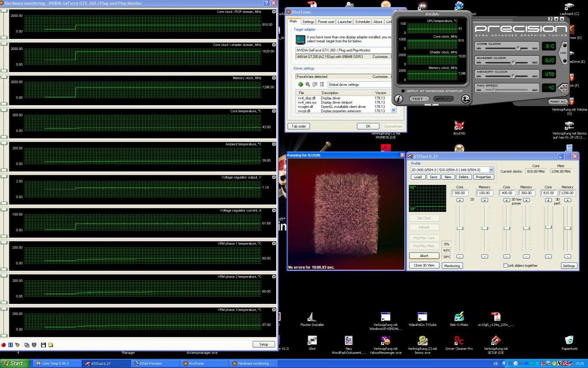Click the magnifier icon in RivaTuner driver settings
The width and height of the screenshot is (588, 368).
[x=308, y=84]
